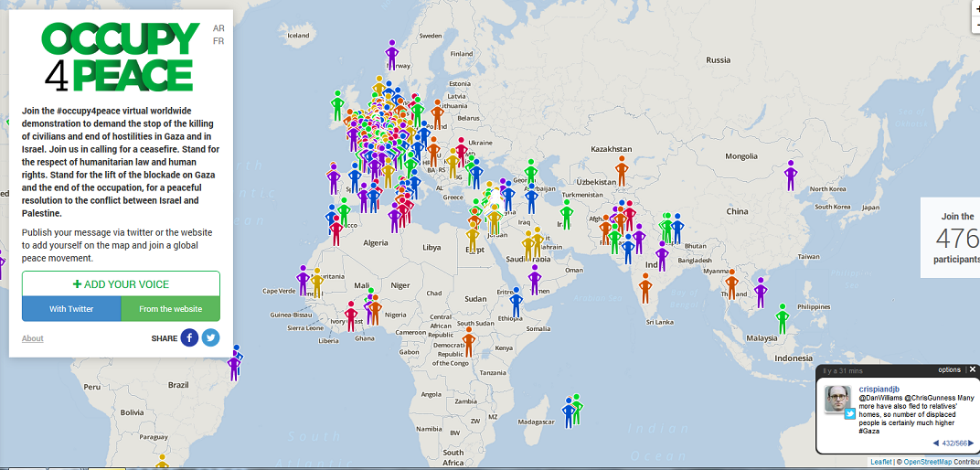Image resolution: width=980 pixels, height=470 pixels.
Task: Click the blue person marker over Ethiopia
Action: [x=516, y=303]
